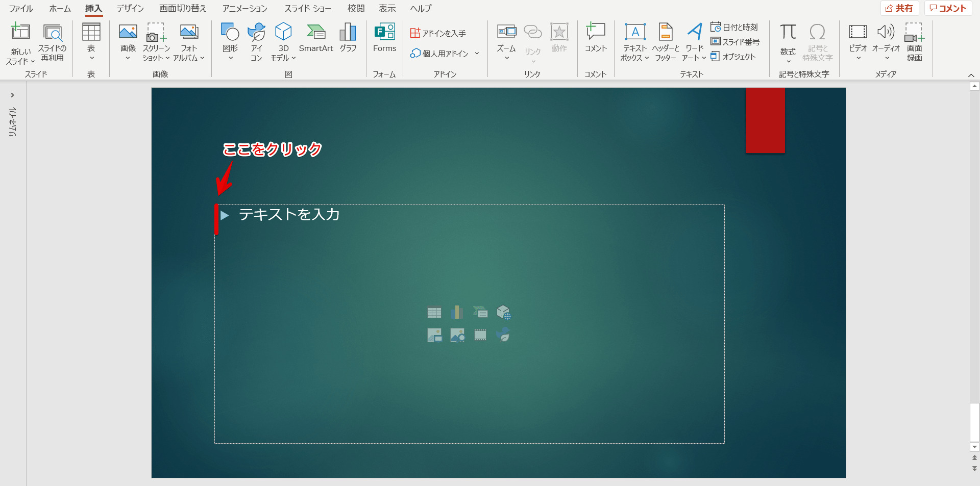
Task: Click the pictures icon in placeholder
Action: [457, 335]
